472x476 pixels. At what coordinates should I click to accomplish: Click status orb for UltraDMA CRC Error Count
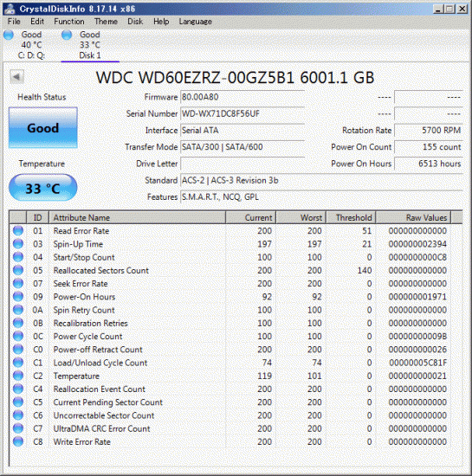pyautogui.click(x=18, y=428)
